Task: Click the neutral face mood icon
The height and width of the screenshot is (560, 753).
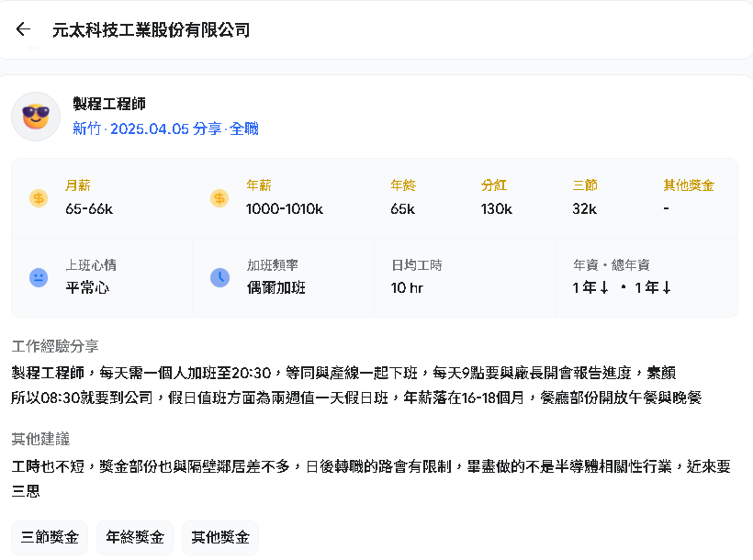Action: pyautogui.click(x=39, y=277)
